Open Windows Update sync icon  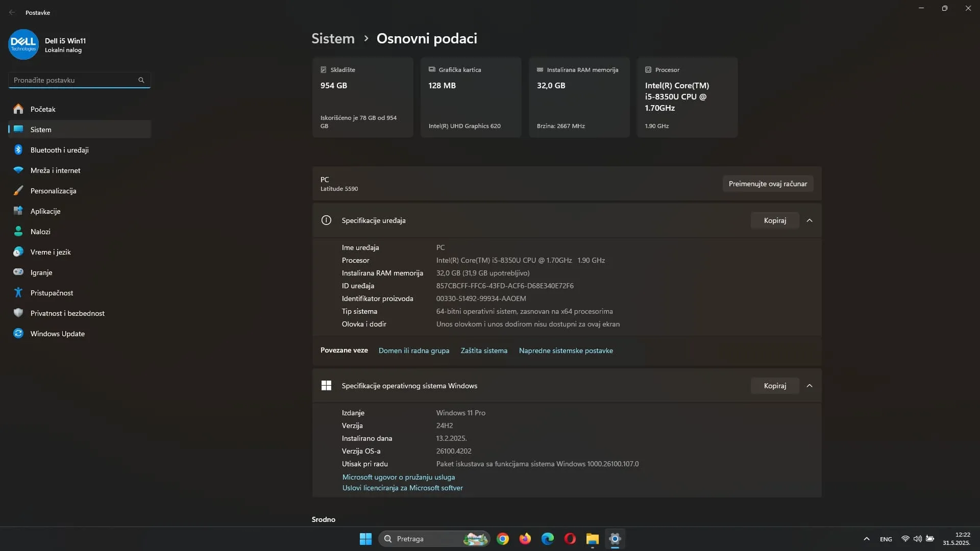click(x=18, y=334)
